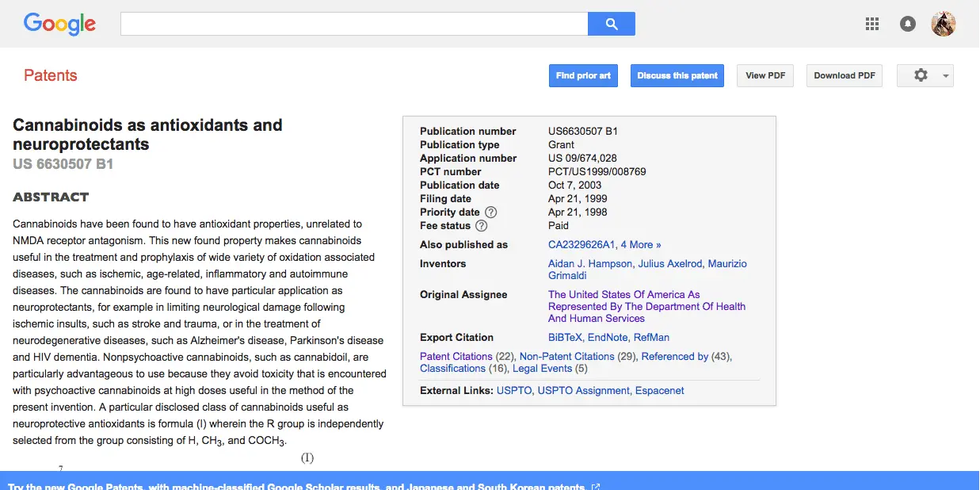The image size is (980, 490).
Task: Click help icon next to Priority date
Action: pos(490,212)
